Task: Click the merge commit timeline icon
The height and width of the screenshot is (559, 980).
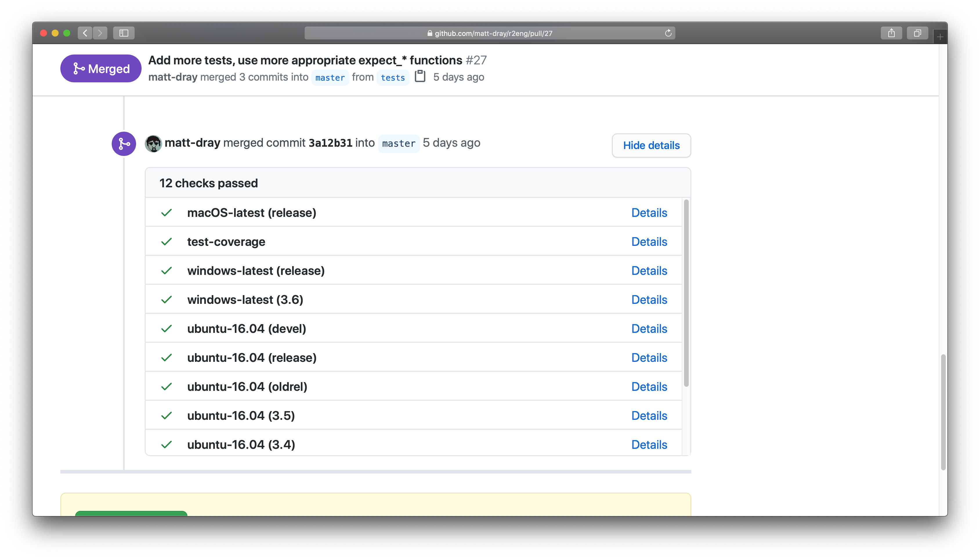Action: (x=123, y=144)
